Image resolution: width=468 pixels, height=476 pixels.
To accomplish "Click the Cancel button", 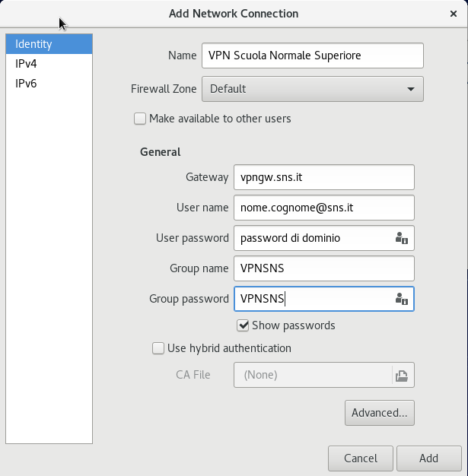I will [x=361, y=459].
